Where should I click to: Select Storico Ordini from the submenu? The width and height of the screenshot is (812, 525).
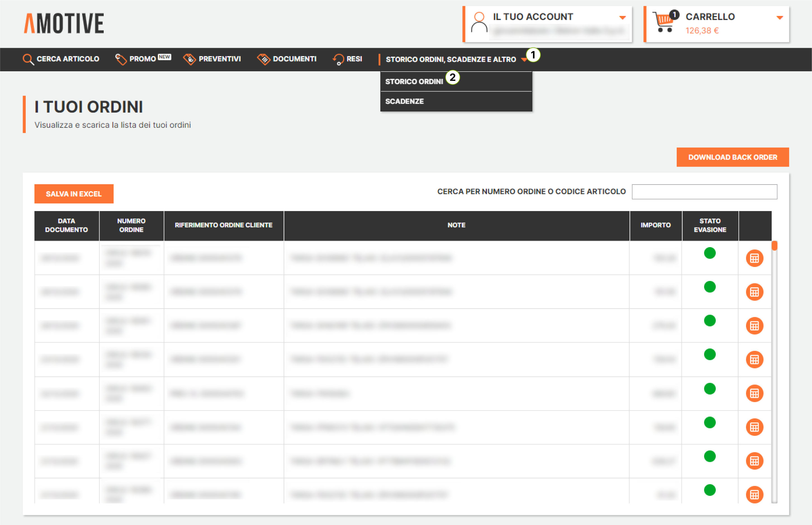414,81
